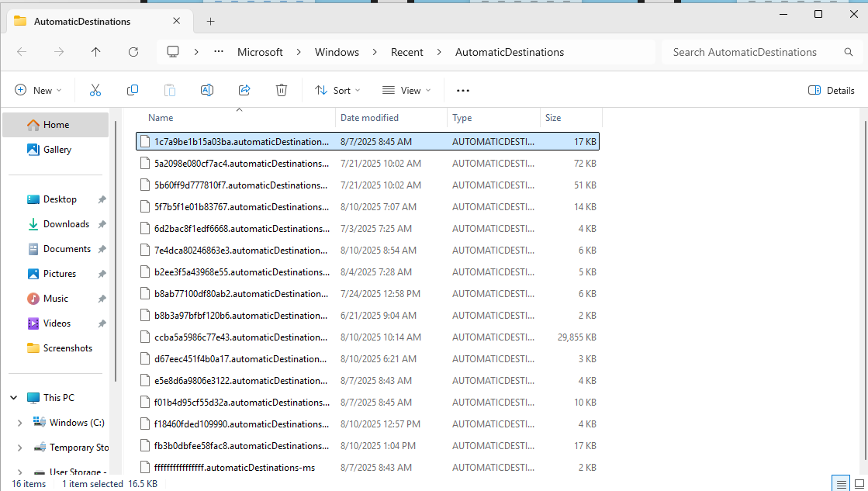
Task: Click the Delete trash icon
Action: point(282,90)
